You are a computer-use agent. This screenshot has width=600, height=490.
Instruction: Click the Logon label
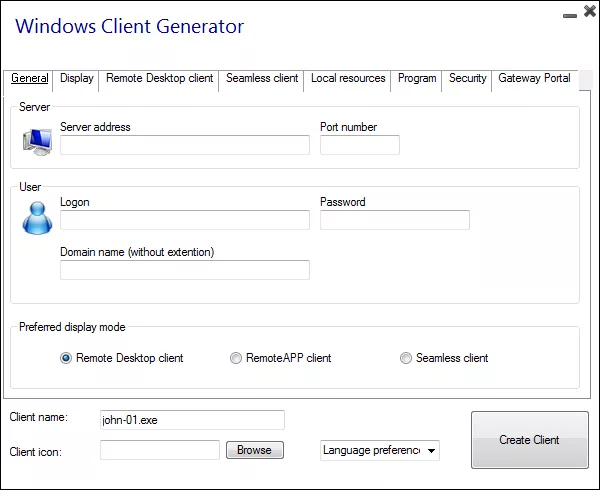coord(75,202)
